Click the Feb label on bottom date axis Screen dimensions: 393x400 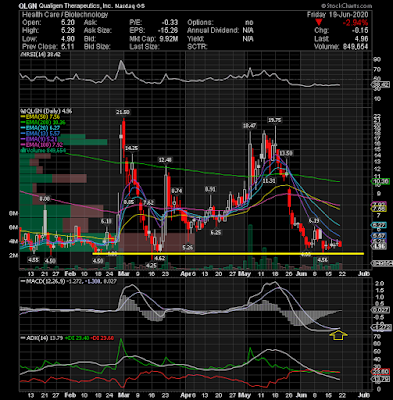(69, 395)
